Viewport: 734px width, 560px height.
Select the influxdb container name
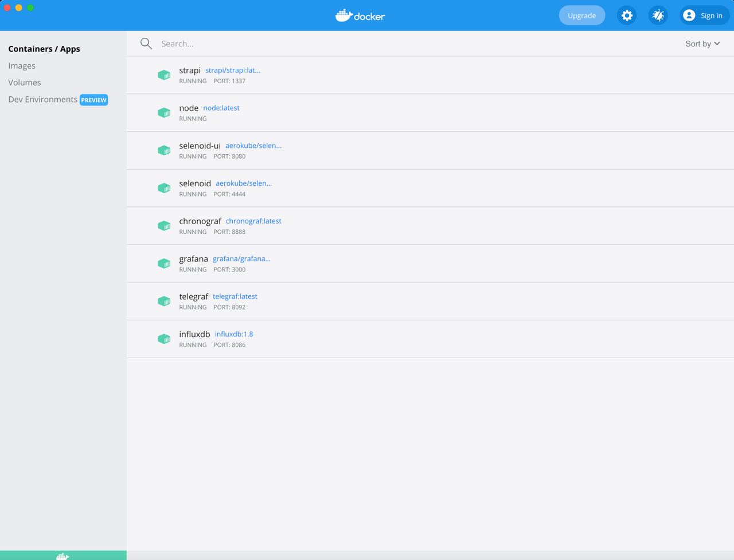click(x=194, y=334)
